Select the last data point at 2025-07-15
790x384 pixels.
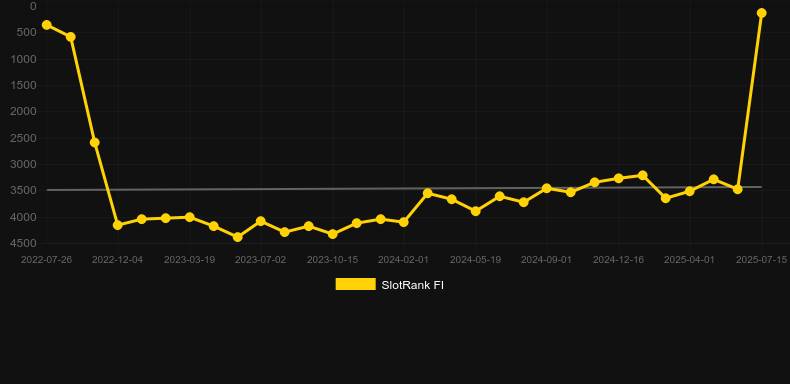(x=761, y=13)
